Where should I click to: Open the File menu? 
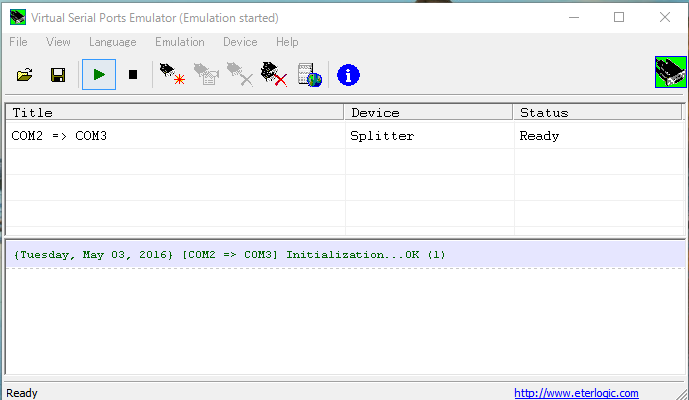[x=18, y=42]
